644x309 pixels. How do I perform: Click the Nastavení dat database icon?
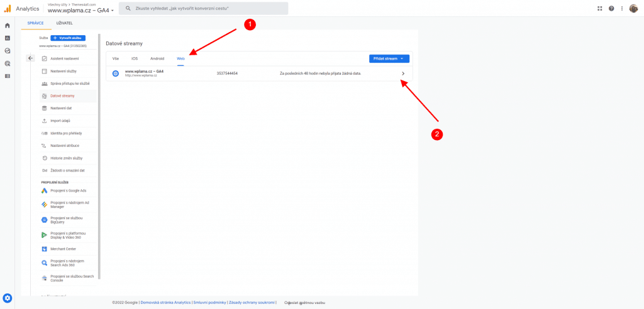click(x=45, y=108)
